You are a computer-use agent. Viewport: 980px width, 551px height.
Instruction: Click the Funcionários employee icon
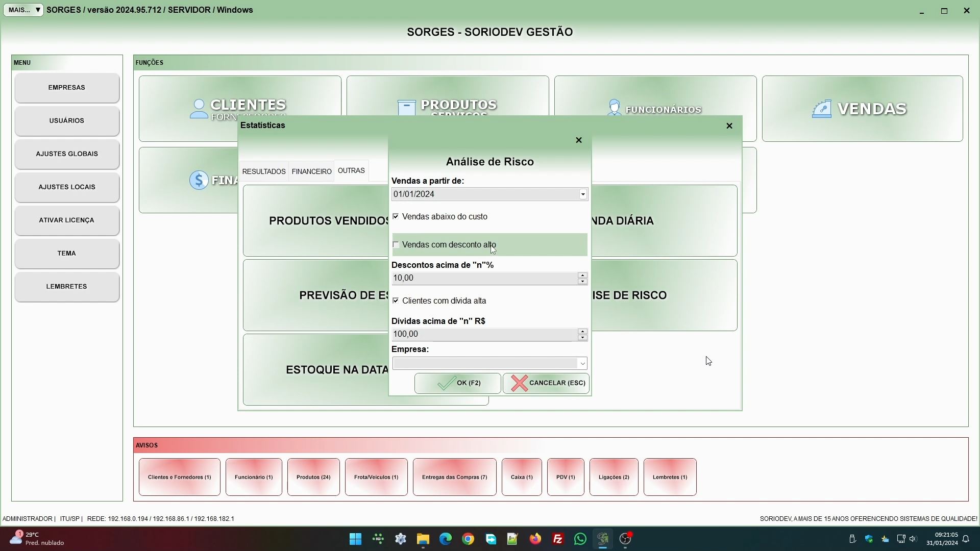(x=614, y=108)
